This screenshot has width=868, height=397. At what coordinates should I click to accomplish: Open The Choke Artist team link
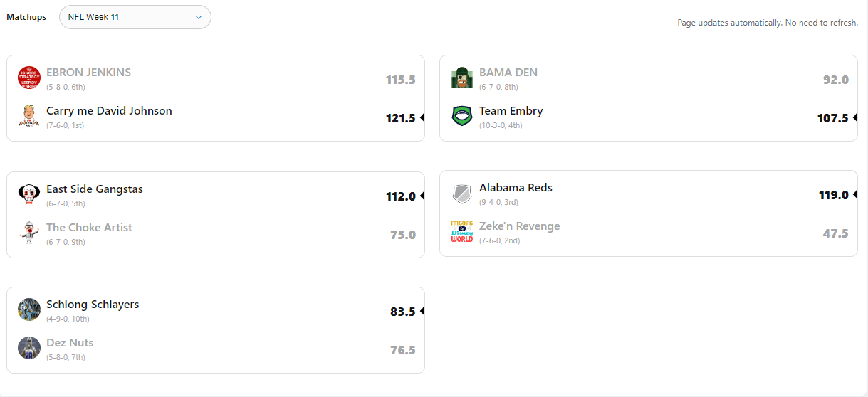tap(89, 228)
